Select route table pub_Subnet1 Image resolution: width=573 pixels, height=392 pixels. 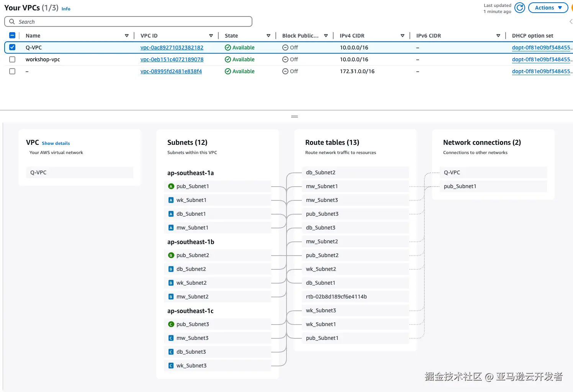pos(355,338)
